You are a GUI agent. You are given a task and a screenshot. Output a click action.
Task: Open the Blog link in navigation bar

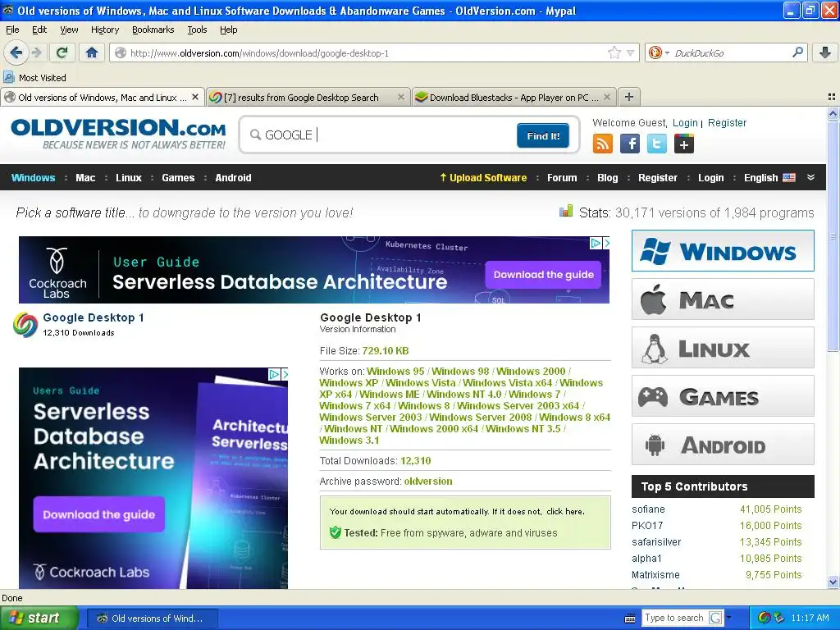pos(608,177)
